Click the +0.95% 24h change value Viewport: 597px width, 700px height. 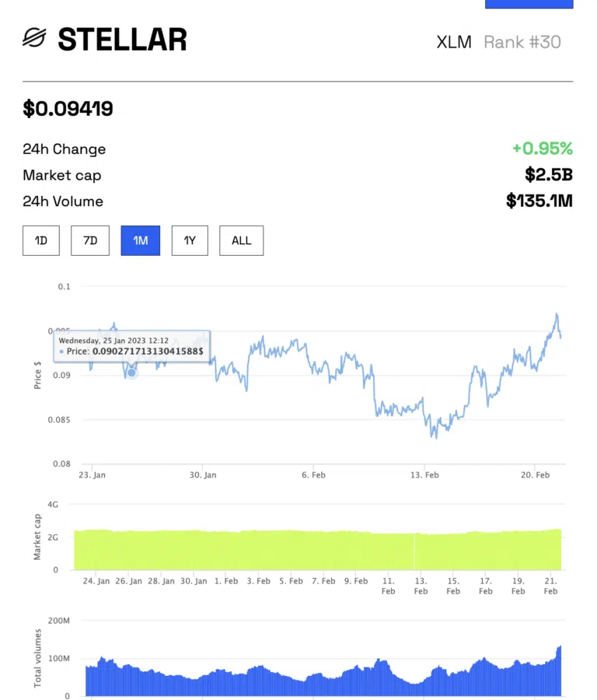point(542,149)
